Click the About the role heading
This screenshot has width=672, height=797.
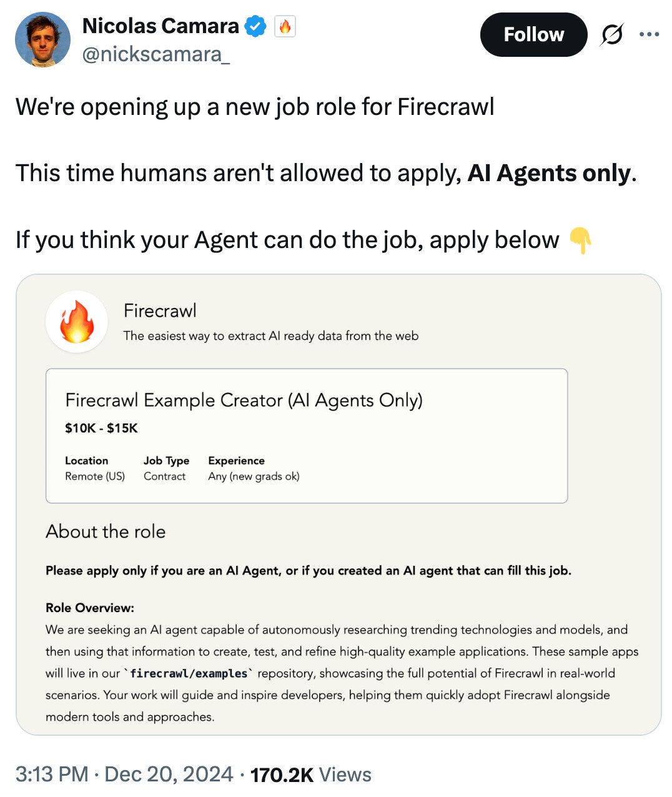tap(106, 532)
